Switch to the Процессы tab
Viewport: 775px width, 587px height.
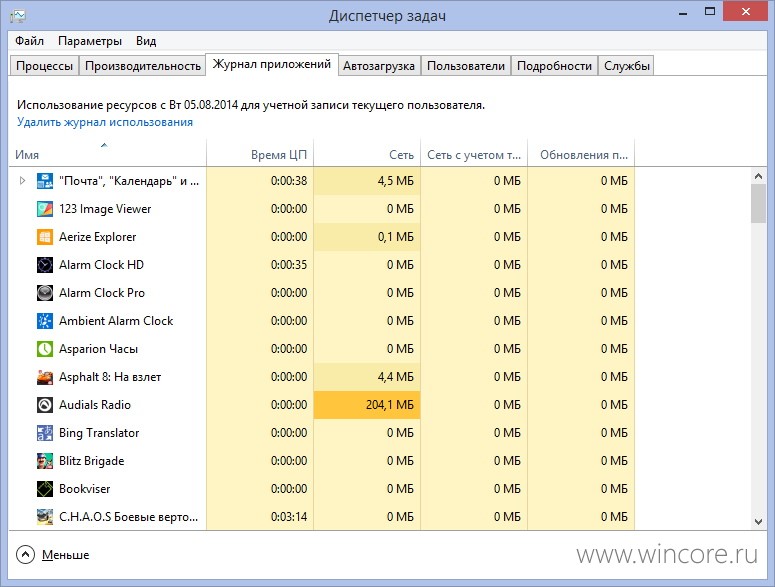pos(44,66)
